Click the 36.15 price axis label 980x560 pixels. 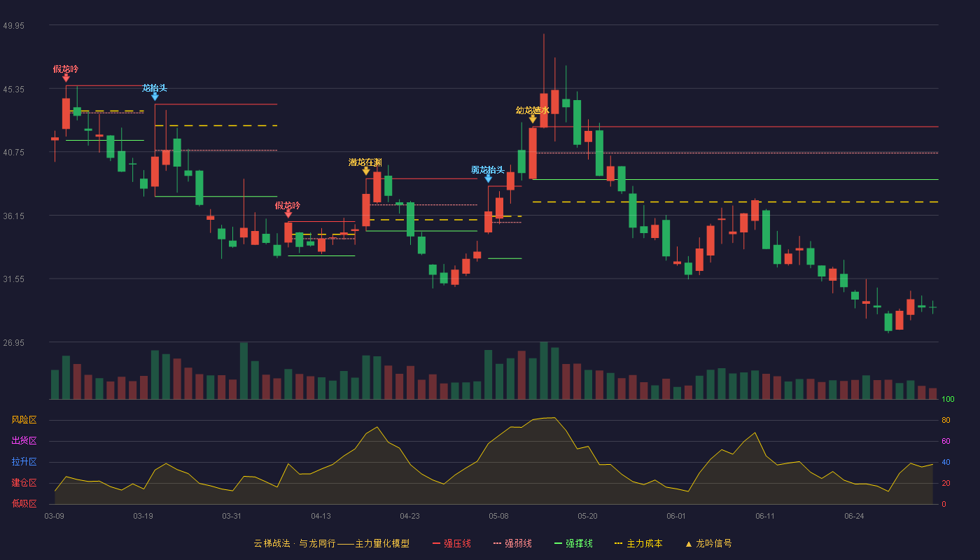13,216
